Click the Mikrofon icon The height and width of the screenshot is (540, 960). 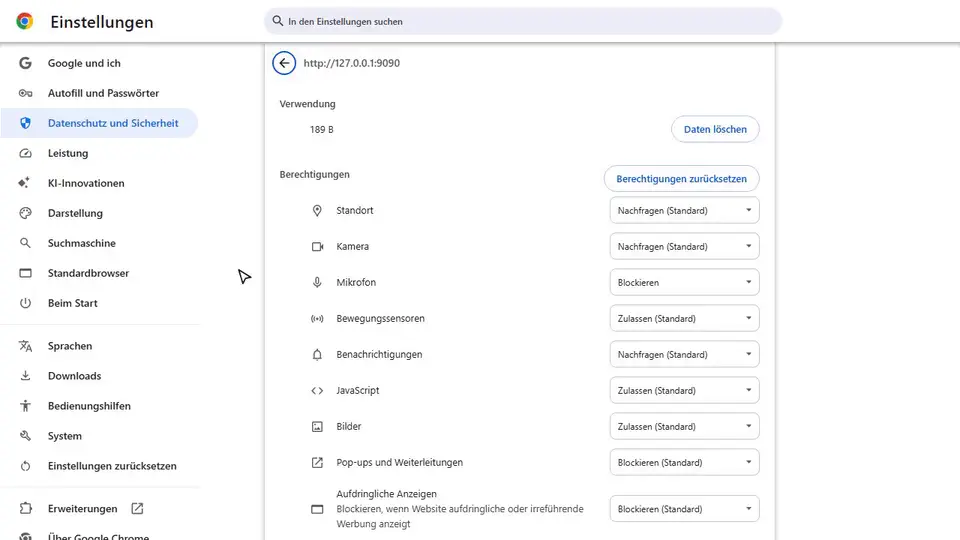(317, 282)
